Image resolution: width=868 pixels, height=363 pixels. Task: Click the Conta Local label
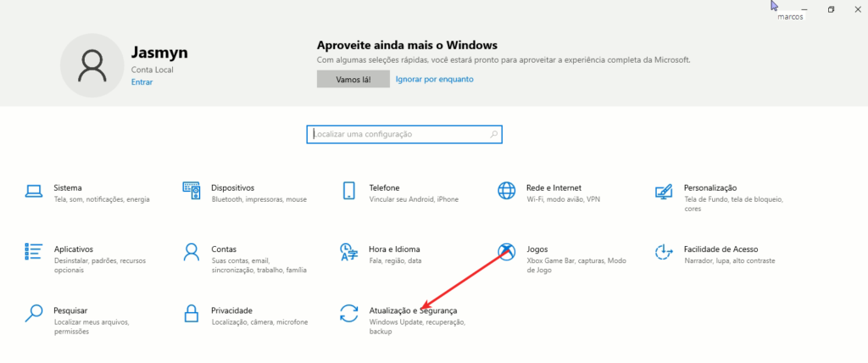pos(153,70)
